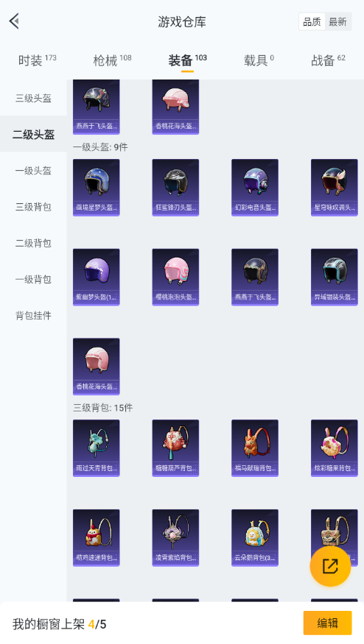The width and height of the screenshot is (364, 644).
Task: Select 一级头盔 in the sidebar
Action: click(x=33, y=171)
